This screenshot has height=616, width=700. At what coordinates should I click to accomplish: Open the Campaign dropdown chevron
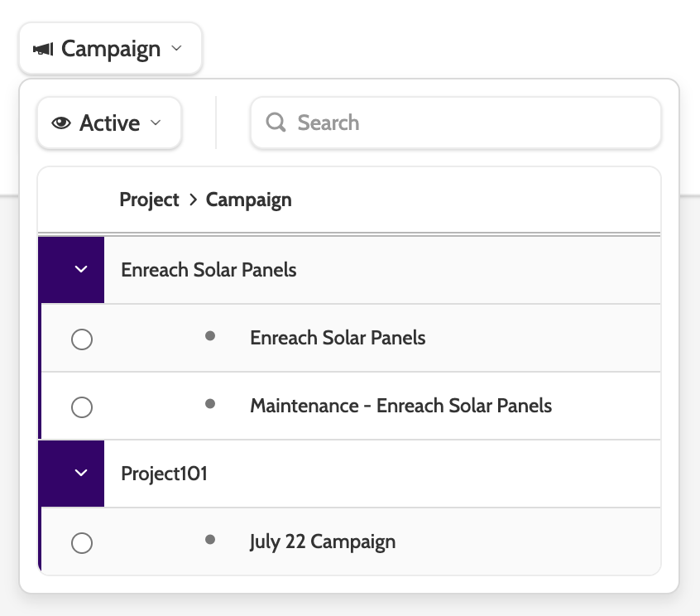pos(176,49)
